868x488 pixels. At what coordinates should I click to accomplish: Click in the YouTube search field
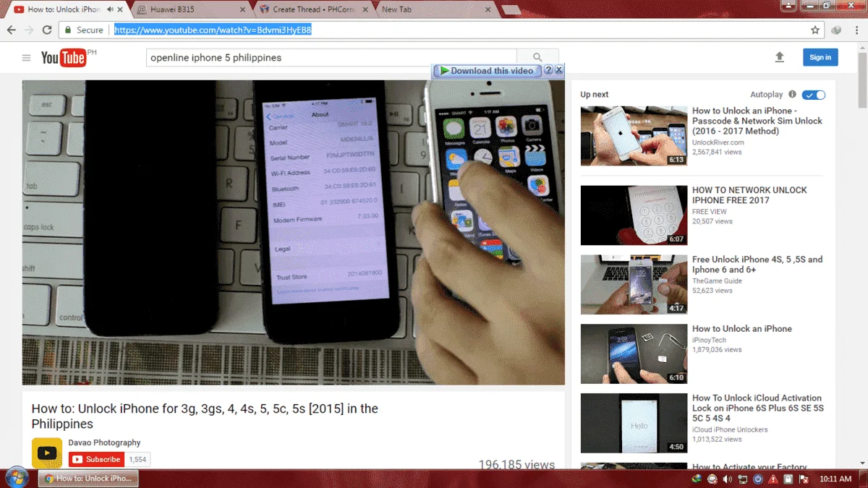331,58
